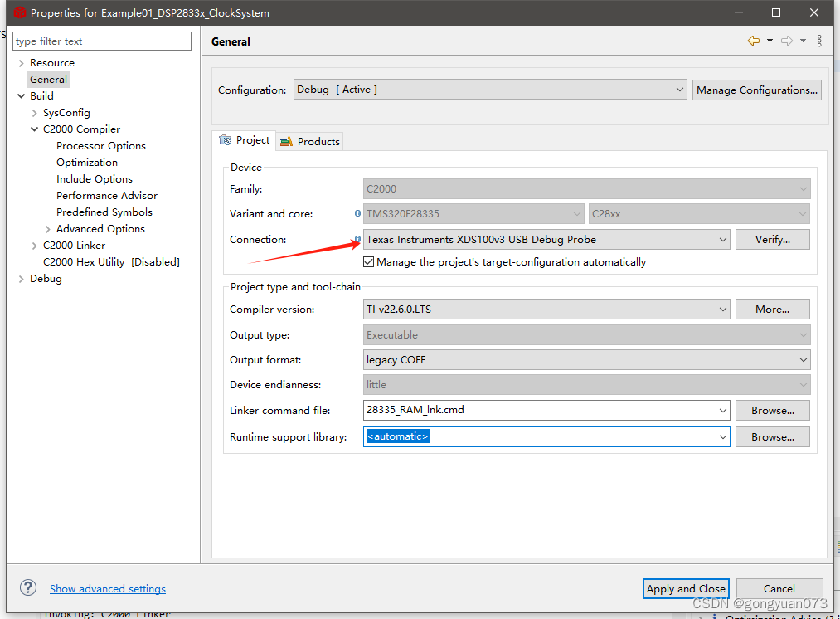840x619 pixels.
Task: Open Show advanced settings link
Action: pos(108,588)
